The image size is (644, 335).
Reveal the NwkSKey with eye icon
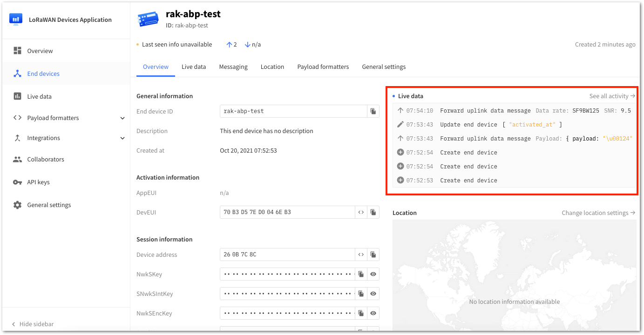(x=373, y=275)
